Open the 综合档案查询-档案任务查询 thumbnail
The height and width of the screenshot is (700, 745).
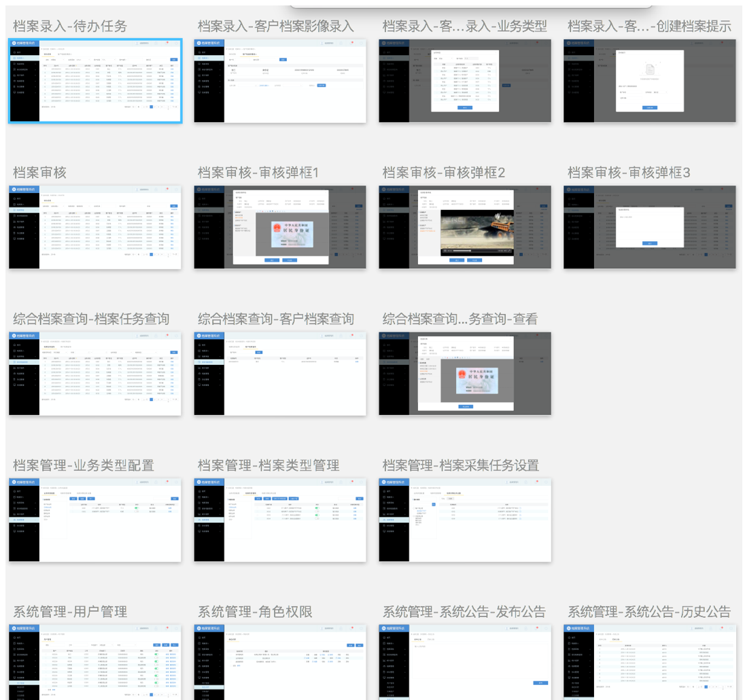click(95, 374)
